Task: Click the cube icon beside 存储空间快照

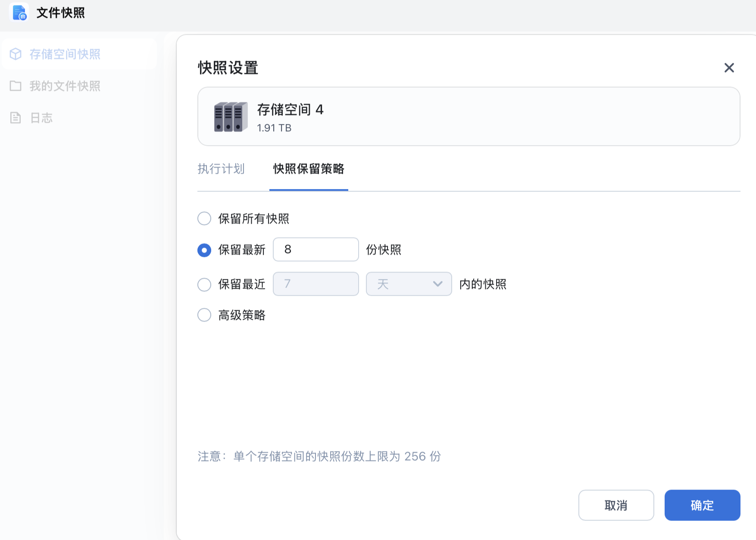Action: tap(16, 54)
